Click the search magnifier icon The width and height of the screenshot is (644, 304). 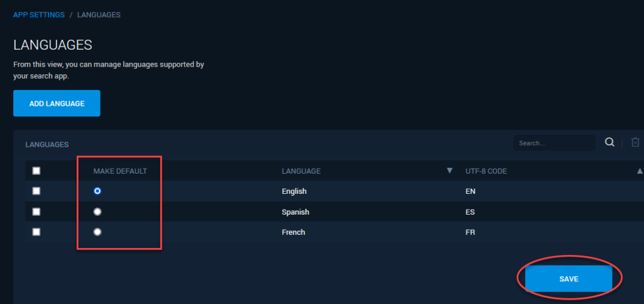[x=610, y=142]
